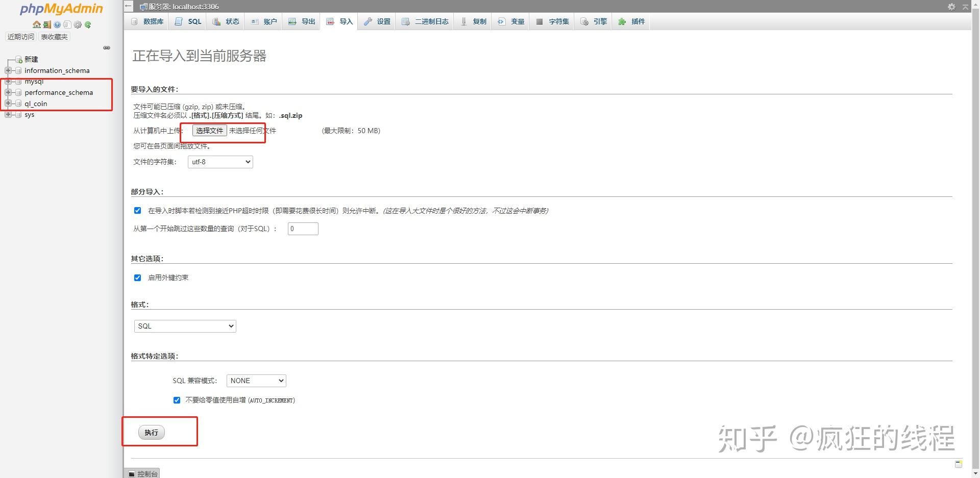
Task: Click the 新建 new database icon
Action: 19,60
